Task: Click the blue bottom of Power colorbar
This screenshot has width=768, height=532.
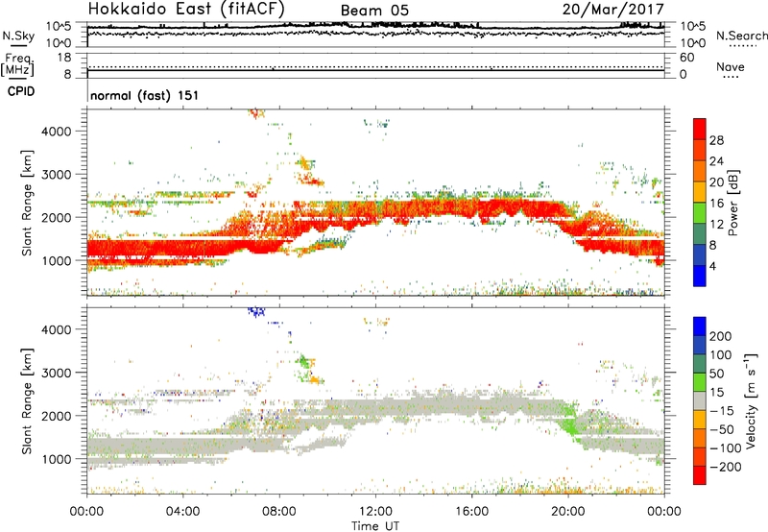Action: click(700, 276)
